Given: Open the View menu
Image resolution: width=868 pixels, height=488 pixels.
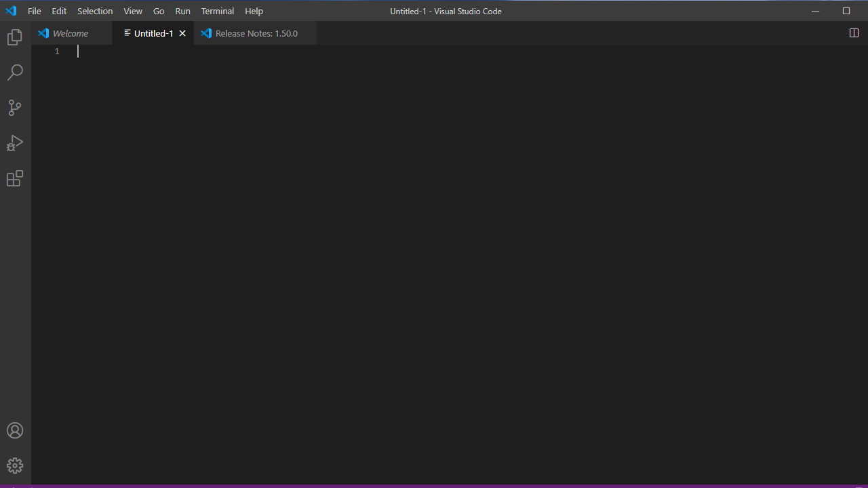Looking at the screenshot, I should coord(133,11).
